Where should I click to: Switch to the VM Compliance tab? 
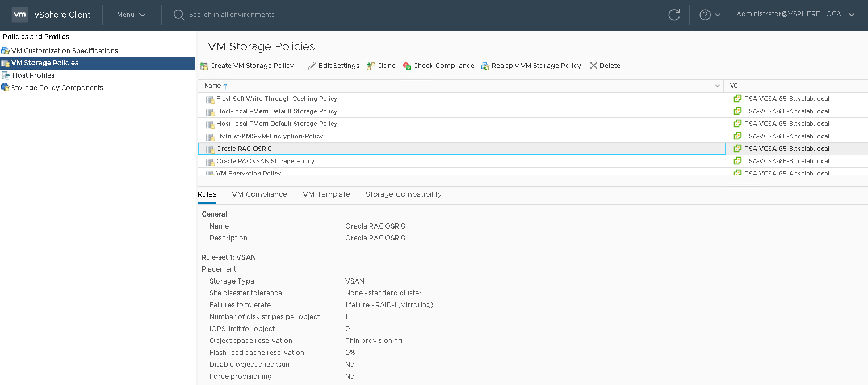click(259, 194)
